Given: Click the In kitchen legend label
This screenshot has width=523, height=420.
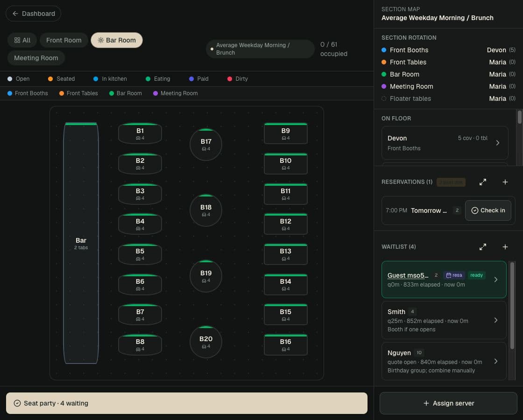Looking at the screenshot, I should (x=114, y=79).
